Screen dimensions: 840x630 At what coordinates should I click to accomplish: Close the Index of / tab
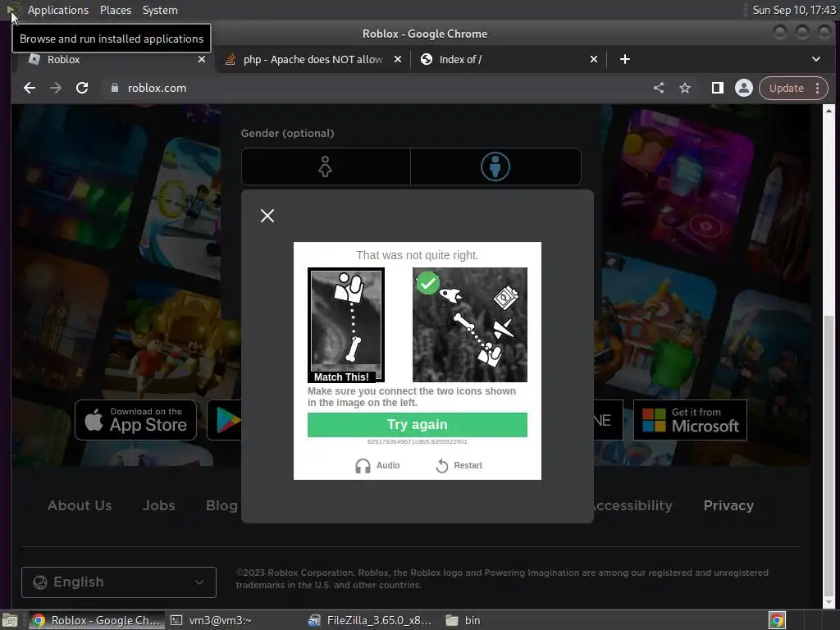click(594, 59)
